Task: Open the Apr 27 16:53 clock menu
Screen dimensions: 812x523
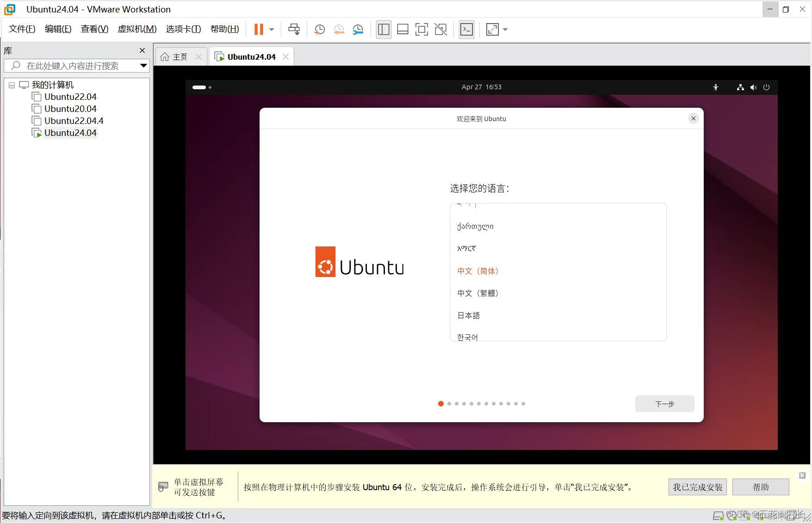Action: [481, 87]
